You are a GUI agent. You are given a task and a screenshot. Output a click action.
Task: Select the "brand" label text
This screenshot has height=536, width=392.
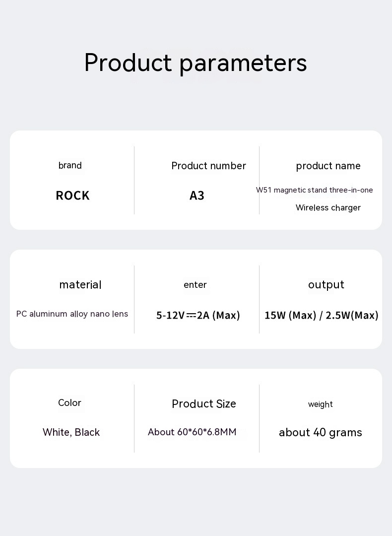pos(70,166)
